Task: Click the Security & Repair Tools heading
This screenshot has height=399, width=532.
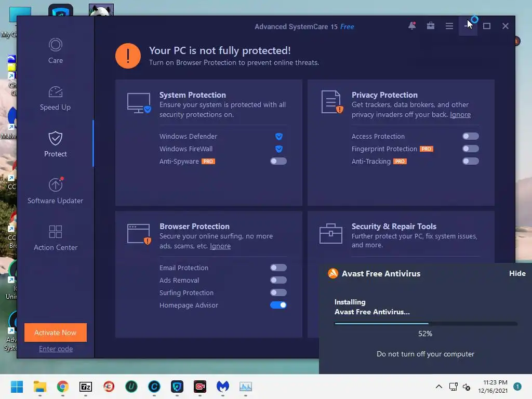Action: (394, 227)
